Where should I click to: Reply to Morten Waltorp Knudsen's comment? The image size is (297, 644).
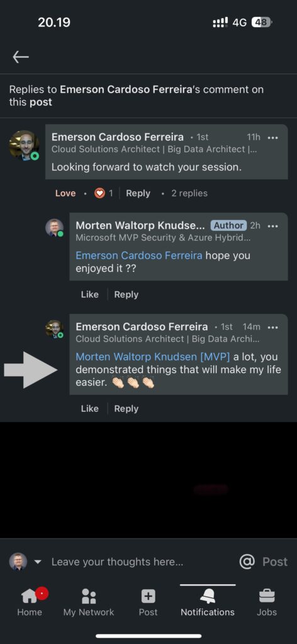click(126, 294)
